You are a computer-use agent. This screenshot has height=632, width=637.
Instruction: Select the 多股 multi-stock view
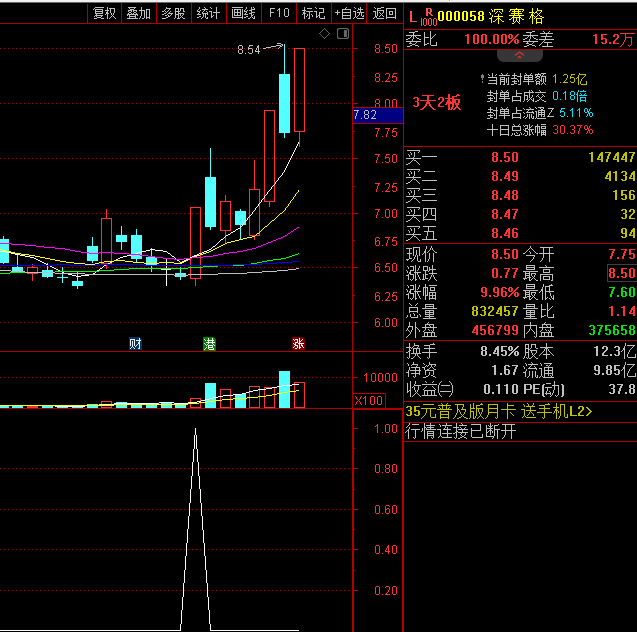click(x=173, y=13)
